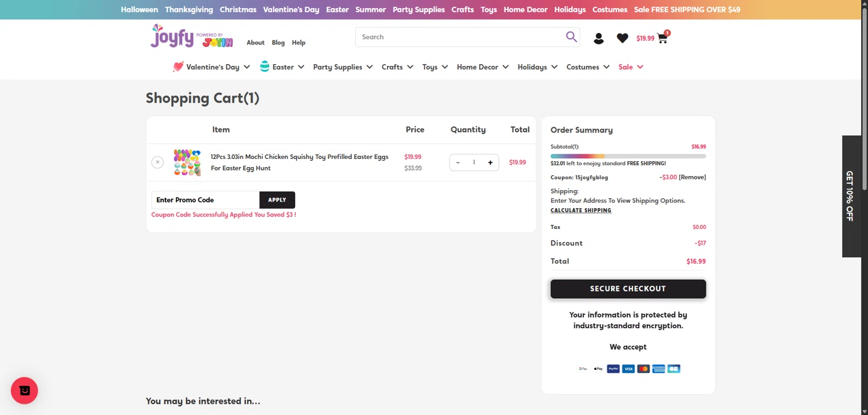
Task: Click the Easter egg icon in nav
Action: click(x=264, y=66)
